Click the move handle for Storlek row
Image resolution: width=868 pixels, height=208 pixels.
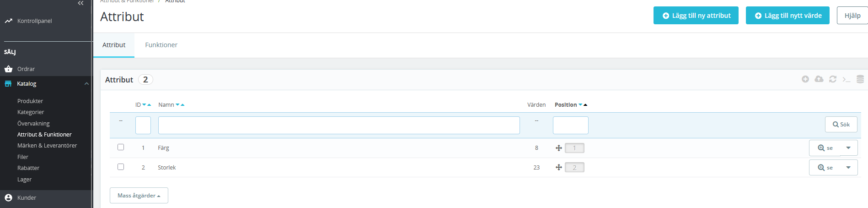pyautogui.click(x=558, y=168)
